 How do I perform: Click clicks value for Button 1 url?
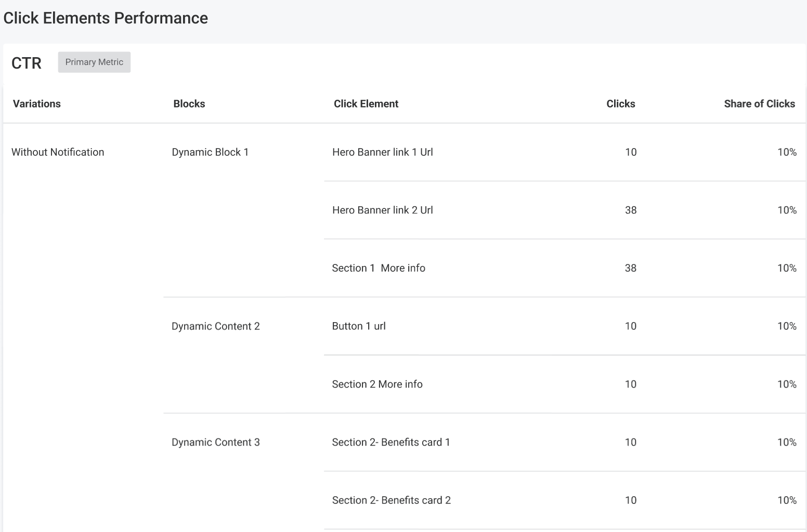pyautogui.click(x=631, y=326)
